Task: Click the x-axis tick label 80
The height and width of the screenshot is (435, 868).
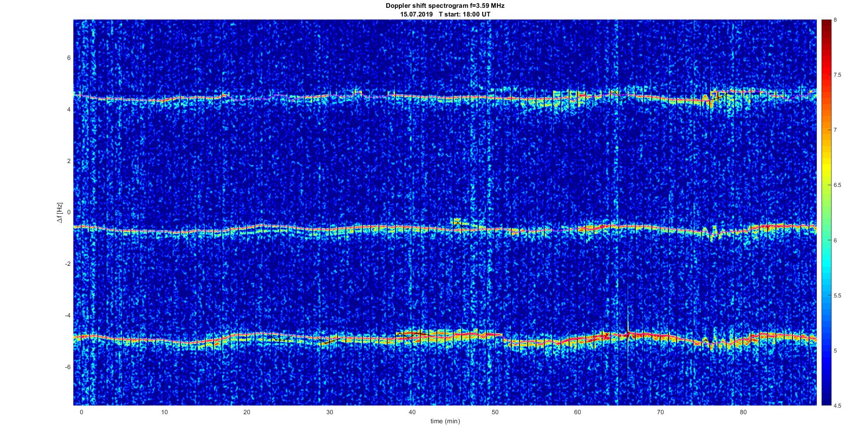Action: 743,412
